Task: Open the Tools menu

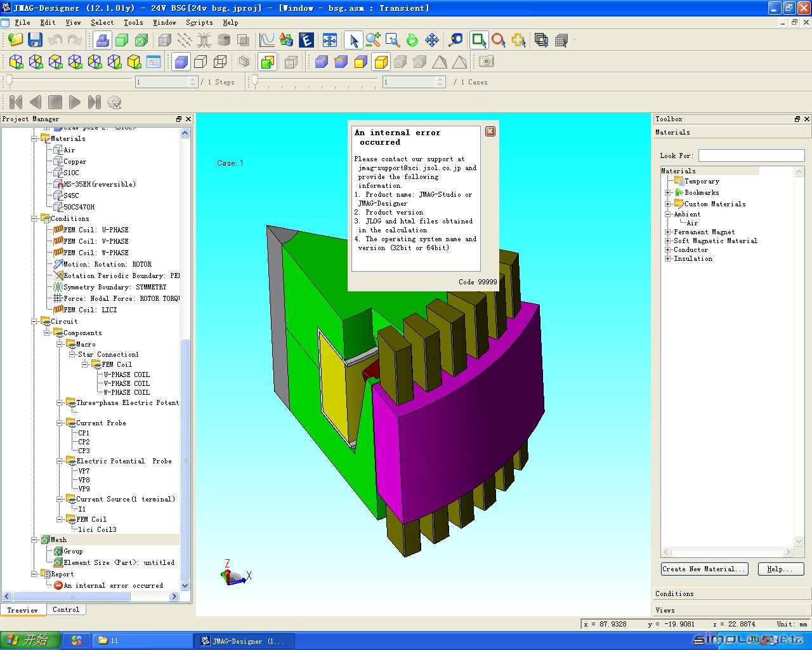Action: pos(133,22)
